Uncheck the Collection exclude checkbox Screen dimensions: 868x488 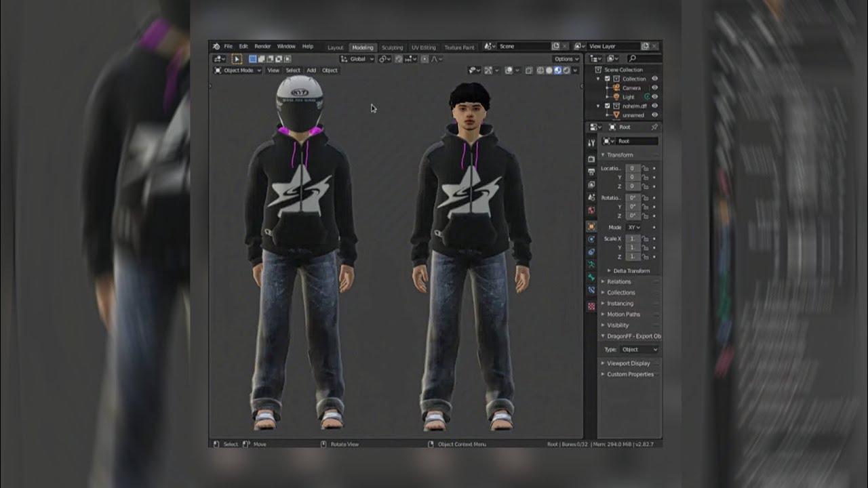coord(608,79)
